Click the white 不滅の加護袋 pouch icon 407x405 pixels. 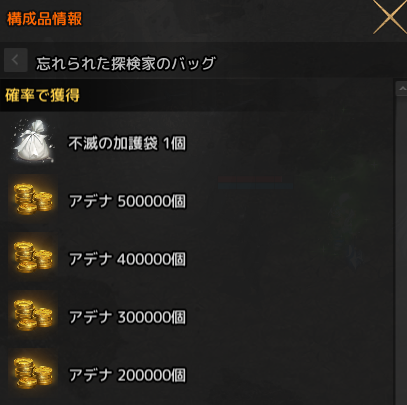[33, 141]
